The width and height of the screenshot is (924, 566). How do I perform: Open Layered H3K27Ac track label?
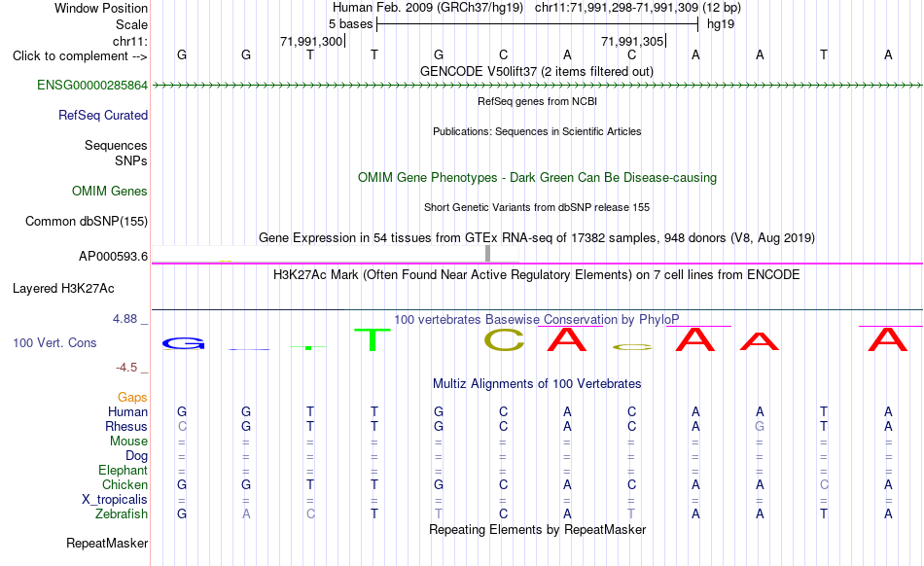click(63, 288)
